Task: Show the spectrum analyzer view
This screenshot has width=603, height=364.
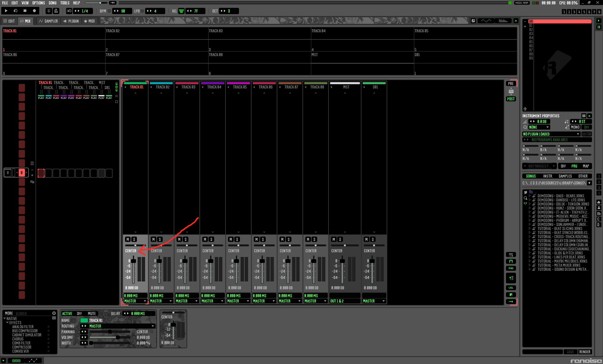Action: tap(503, 21)
